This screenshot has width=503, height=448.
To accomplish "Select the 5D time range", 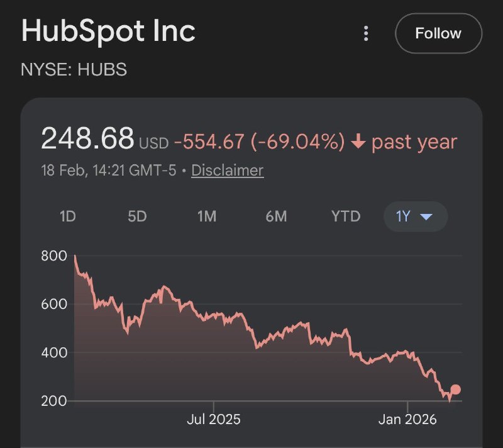I will coord(137,216).
